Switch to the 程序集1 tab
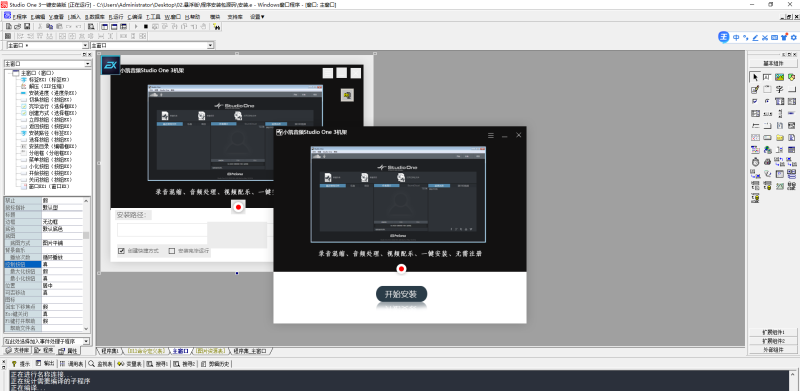800x391 pixels. click(x=109, y=351)
